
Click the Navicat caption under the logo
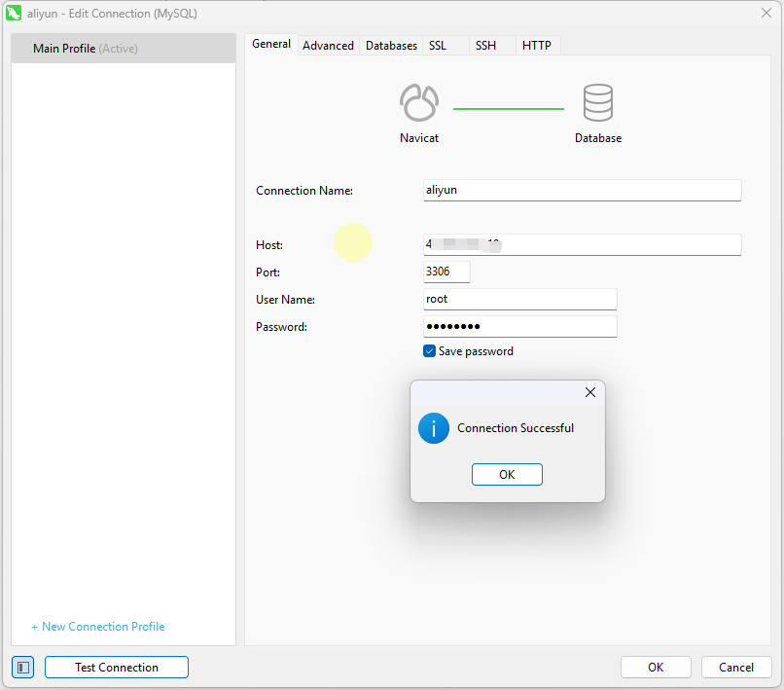tap(419, 138)
